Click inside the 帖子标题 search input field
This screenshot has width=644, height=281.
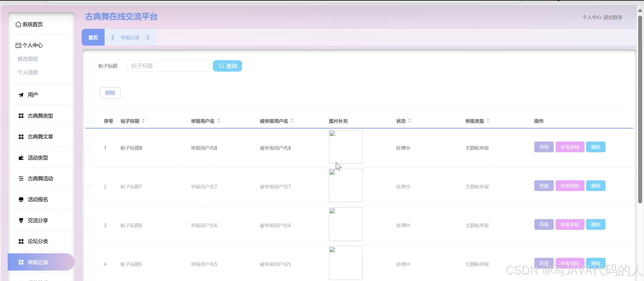(x=168, y=66)
